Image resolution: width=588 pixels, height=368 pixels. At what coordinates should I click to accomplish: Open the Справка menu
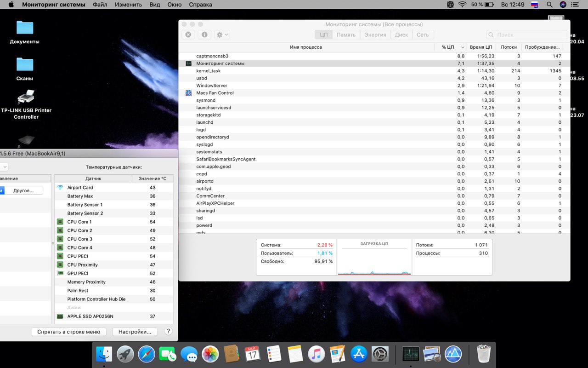(x=200, y=5)
